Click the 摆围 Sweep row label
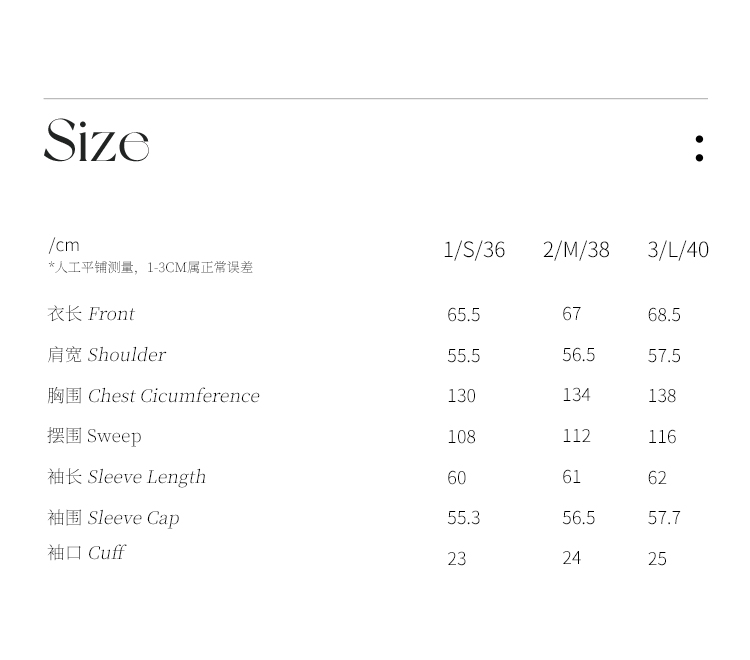Image resolution: width=750 pixels, height=660 pixels. pos(95,436)
